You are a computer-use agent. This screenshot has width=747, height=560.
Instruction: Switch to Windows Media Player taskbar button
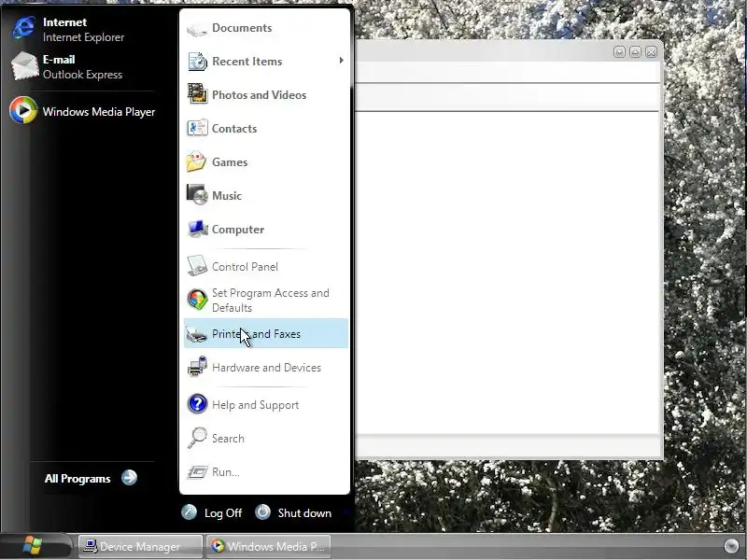tap(270, 546)
